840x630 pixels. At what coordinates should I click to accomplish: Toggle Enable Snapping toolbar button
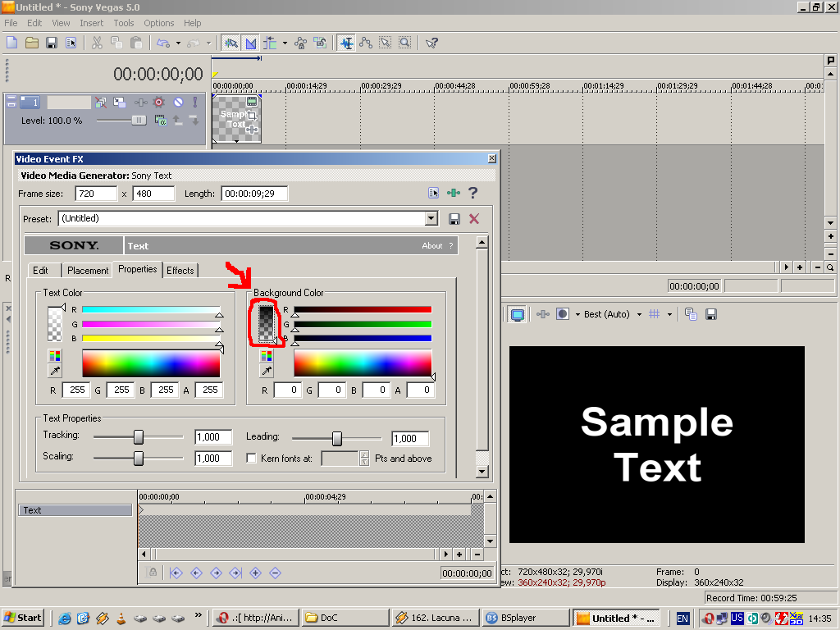(231, 43)
